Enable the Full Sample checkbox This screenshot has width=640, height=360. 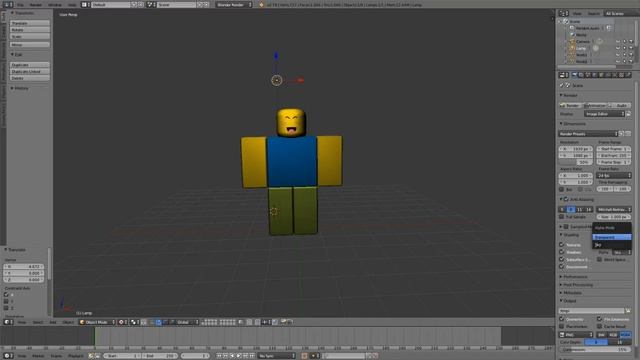pyautogui.click(x=562, y=217)
